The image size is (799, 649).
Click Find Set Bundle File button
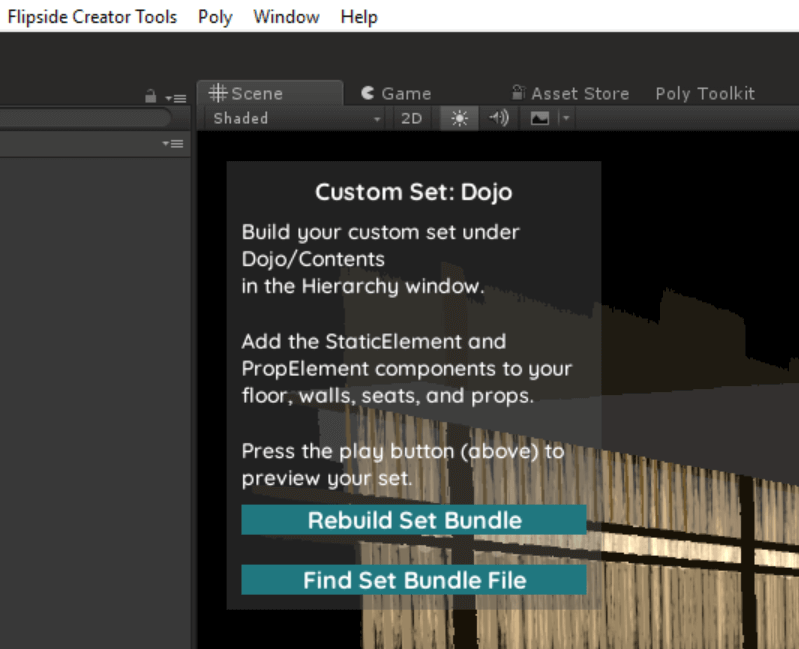[414, 580]
